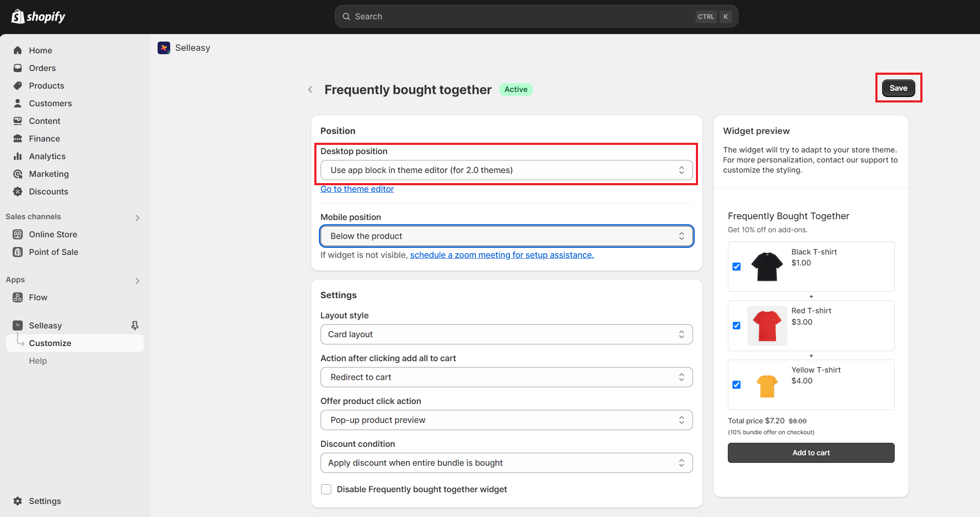This screenshot has width=980, height=517.
Task: Click the back arrow beside page title
Action: [x=310, y=89]
